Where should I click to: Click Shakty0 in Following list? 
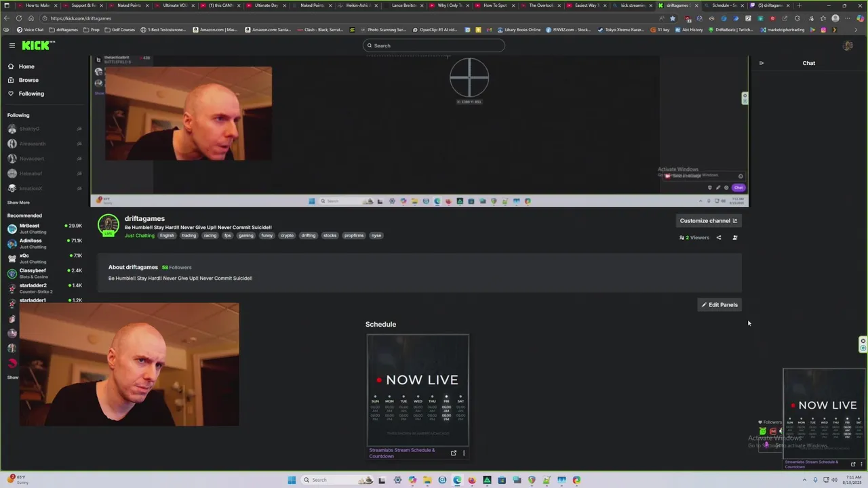pyautogui.click(x=44, y=129)
